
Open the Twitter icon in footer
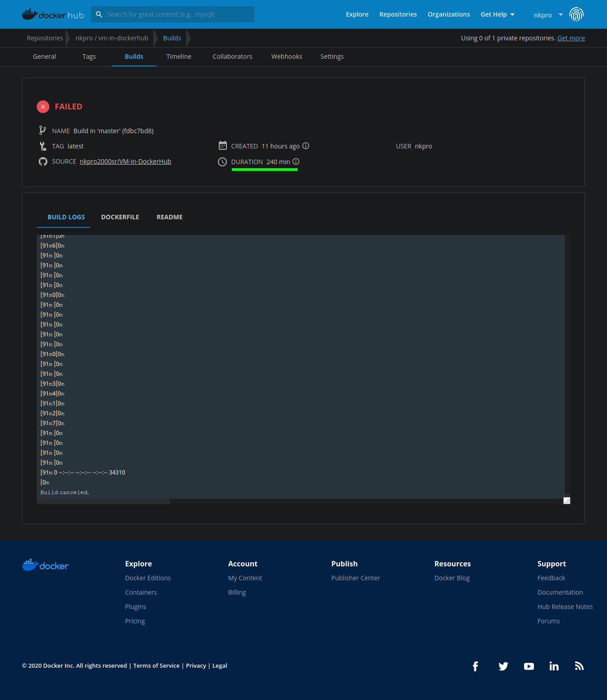pos(503,666)
